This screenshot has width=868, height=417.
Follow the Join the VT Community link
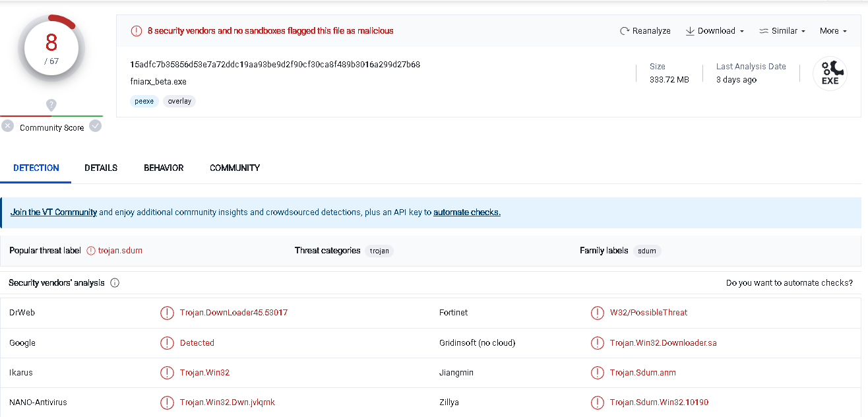tap(53, 212)
